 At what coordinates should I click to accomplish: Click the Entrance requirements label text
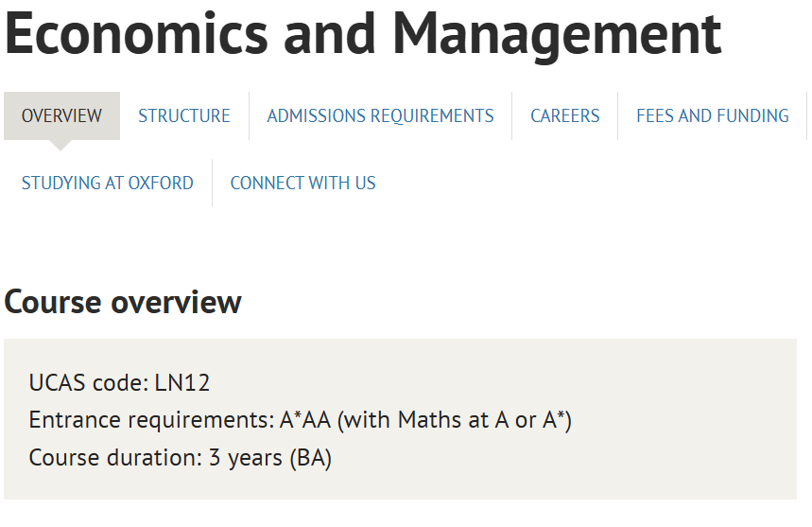click(x=151, y=420)
